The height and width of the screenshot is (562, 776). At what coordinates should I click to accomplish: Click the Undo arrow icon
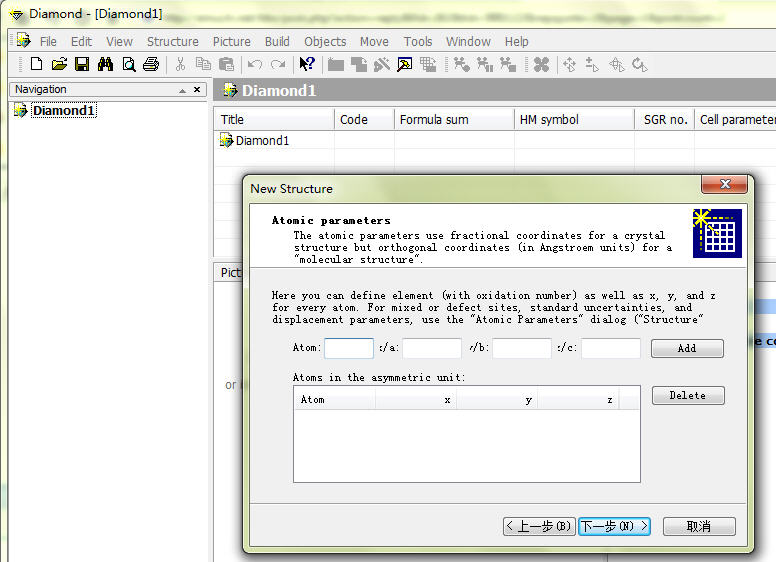pyautogui.click(x=255, y=64)
